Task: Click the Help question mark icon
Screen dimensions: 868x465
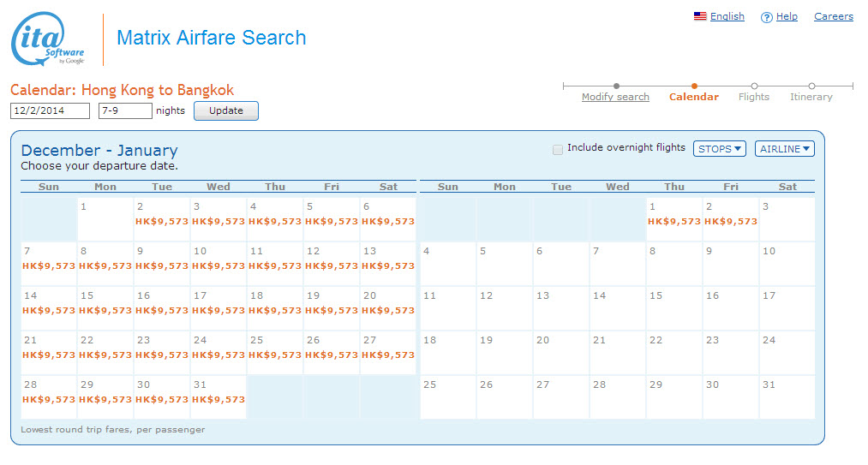Action: point(766,17)
